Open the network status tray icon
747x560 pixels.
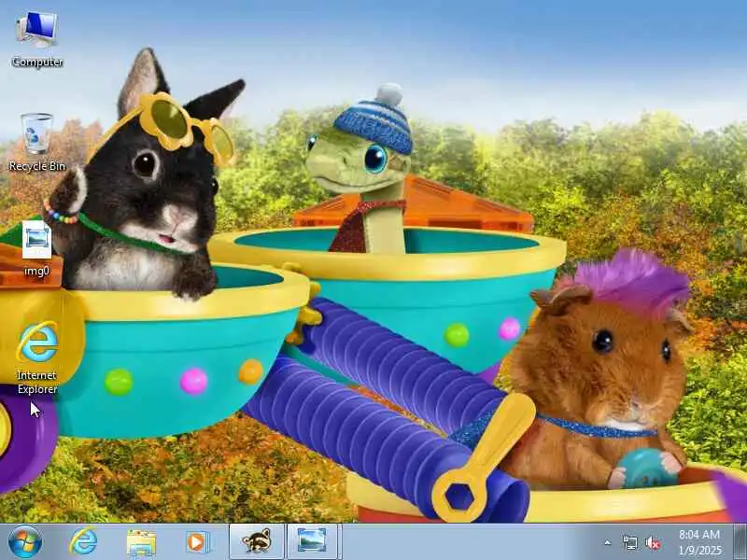coord(629,542)
